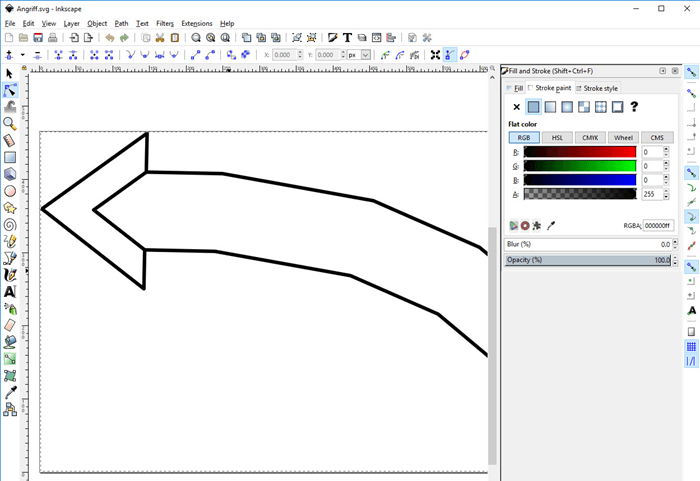Adjust the red R color slider
700x481 pixels.
click(x=580, y=152)
